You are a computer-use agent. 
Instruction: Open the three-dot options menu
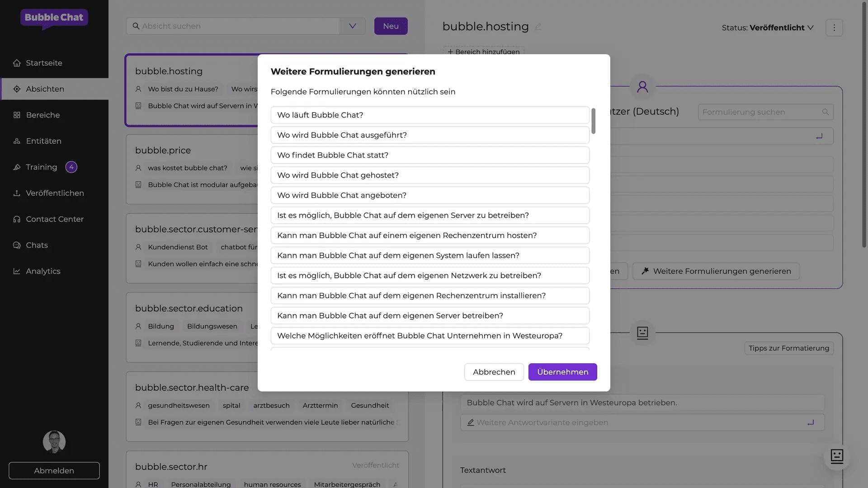point(834,28)
